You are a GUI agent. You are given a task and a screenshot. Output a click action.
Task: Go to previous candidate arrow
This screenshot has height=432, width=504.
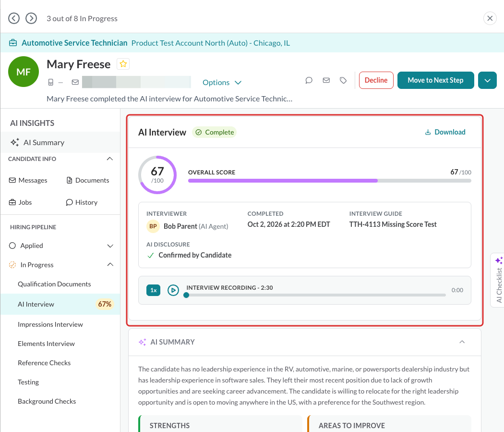pyautogui.click(x=14, y=18)
